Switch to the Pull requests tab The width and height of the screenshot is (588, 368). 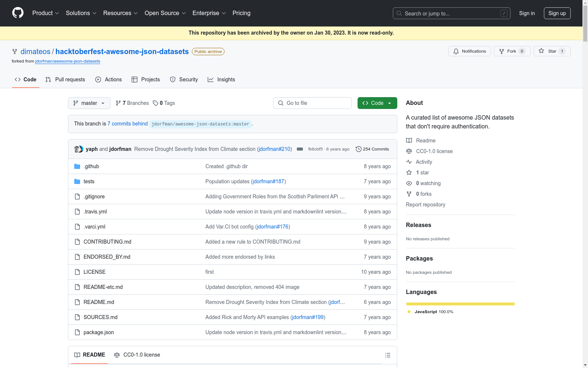point(65,79)
